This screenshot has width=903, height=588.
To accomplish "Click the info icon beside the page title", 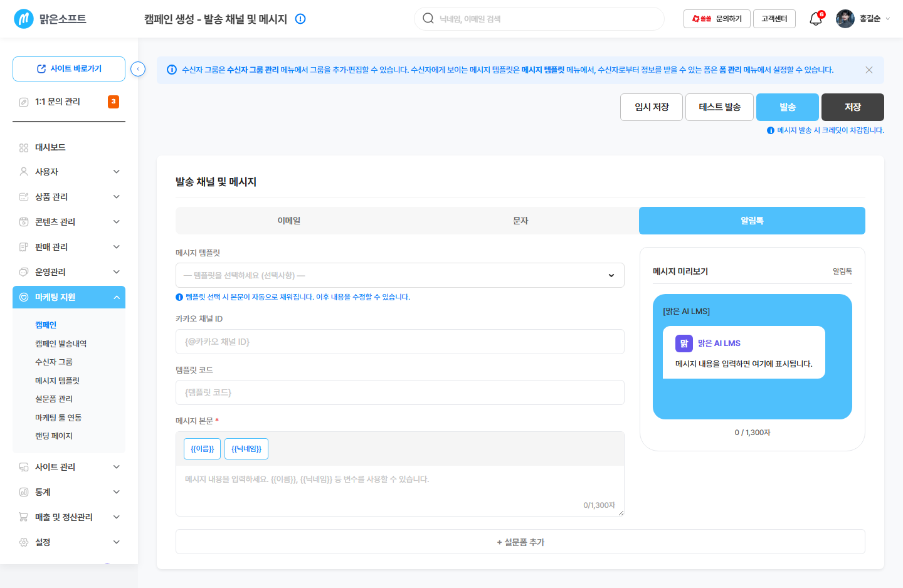I will [x=300, y=19].
